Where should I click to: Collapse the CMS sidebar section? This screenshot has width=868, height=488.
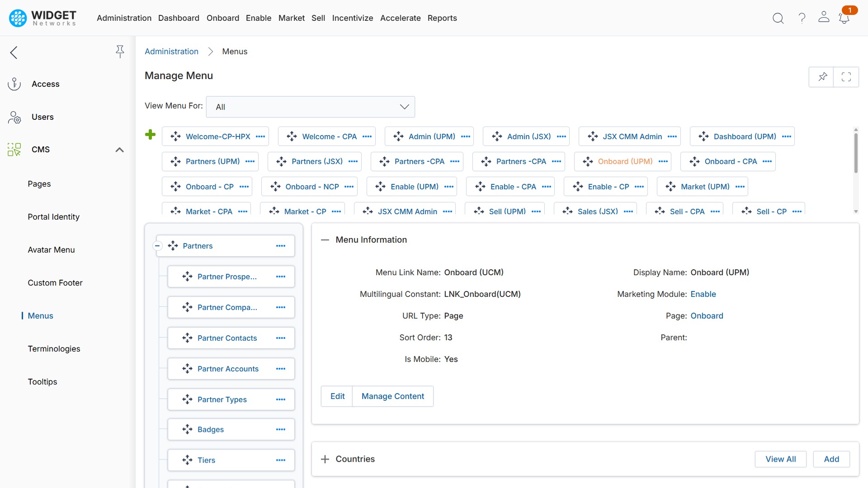click(x=119, y=150)
